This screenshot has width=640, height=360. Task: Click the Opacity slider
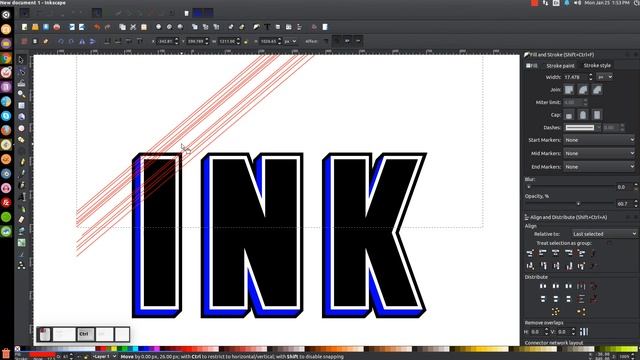click(570, 204)
